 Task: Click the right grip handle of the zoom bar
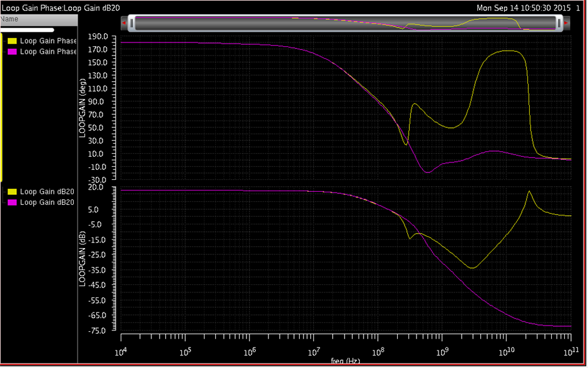click(558, 23)
